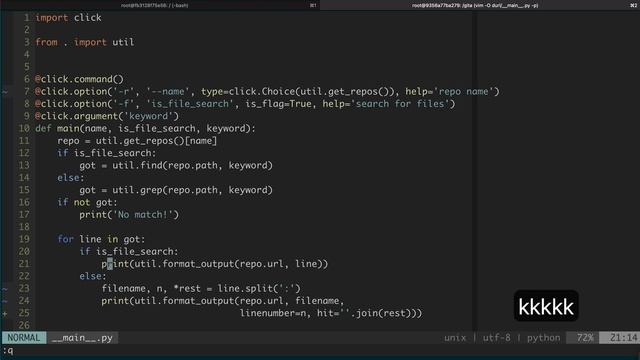This screenshot has width=640, height=360.
Task: Click the 72% scroll position indicator
Action: coord(584,338)
